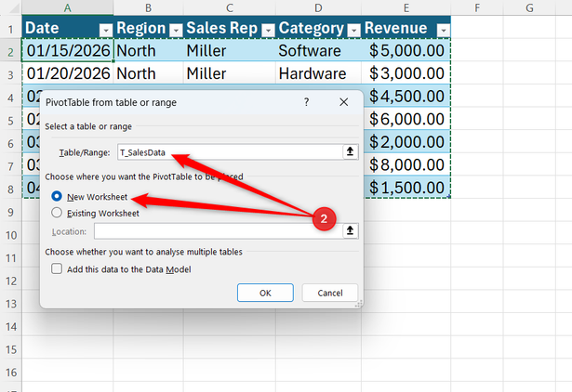Collapse dialog using Table/Range selector icon

coord(351,151)
